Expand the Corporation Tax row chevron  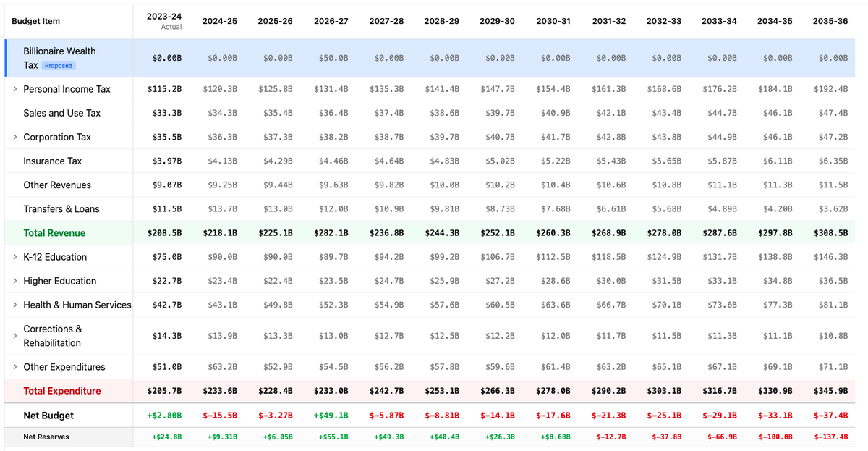point(14,137)
